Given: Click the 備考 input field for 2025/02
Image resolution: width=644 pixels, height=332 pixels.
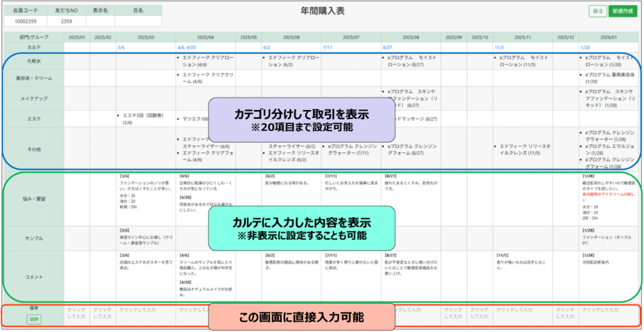Looking at the screenshot, I should tap(103, 314).
